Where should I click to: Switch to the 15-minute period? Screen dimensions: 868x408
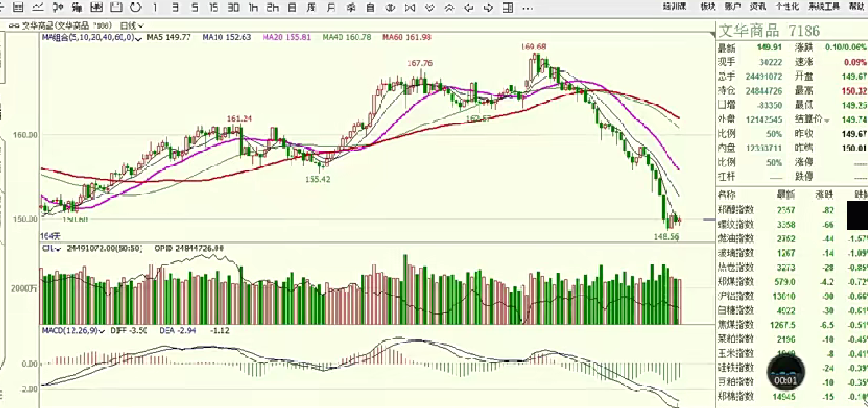pyautogui.click(x=214, y=8)
